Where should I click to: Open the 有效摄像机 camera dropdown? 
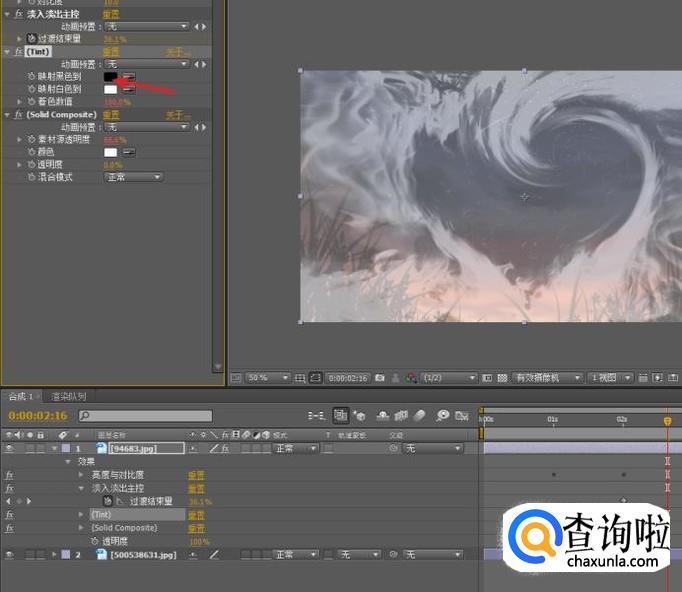pyautogui.click(x=547, y=378)
